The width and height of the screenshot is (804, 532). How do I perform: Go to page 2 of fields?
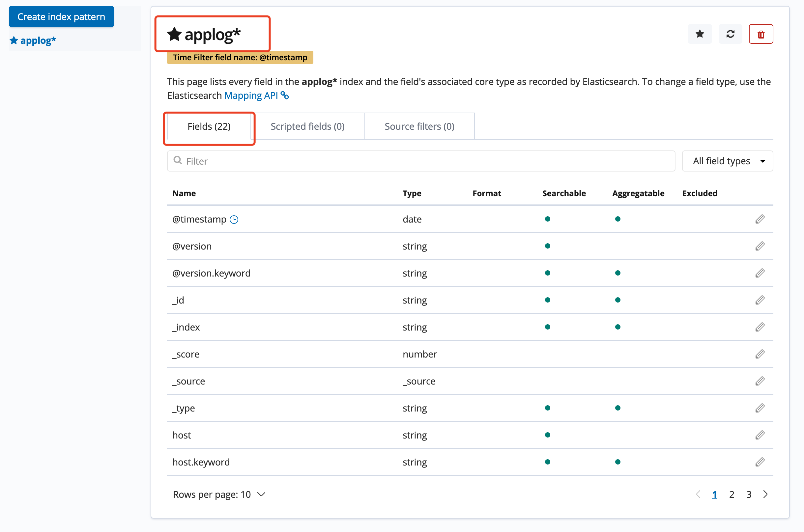tap(732, 495)
